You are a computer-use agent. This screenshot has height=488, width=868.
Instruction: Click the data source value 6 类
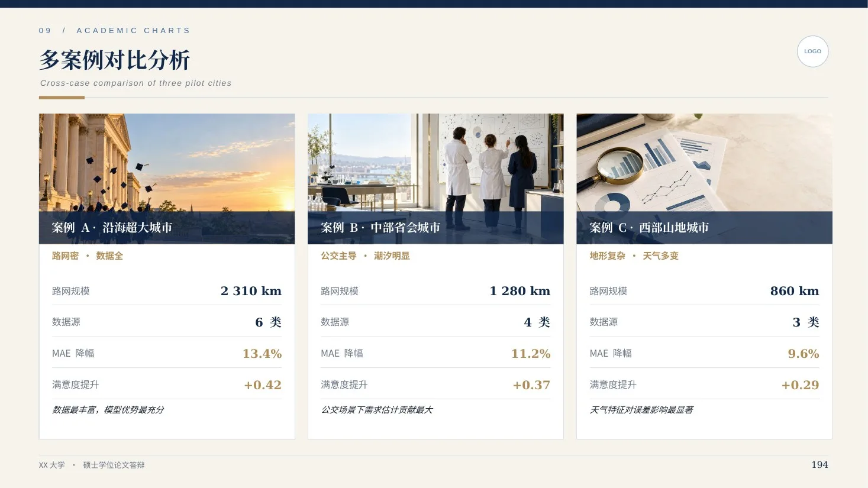tap(268, 322)
